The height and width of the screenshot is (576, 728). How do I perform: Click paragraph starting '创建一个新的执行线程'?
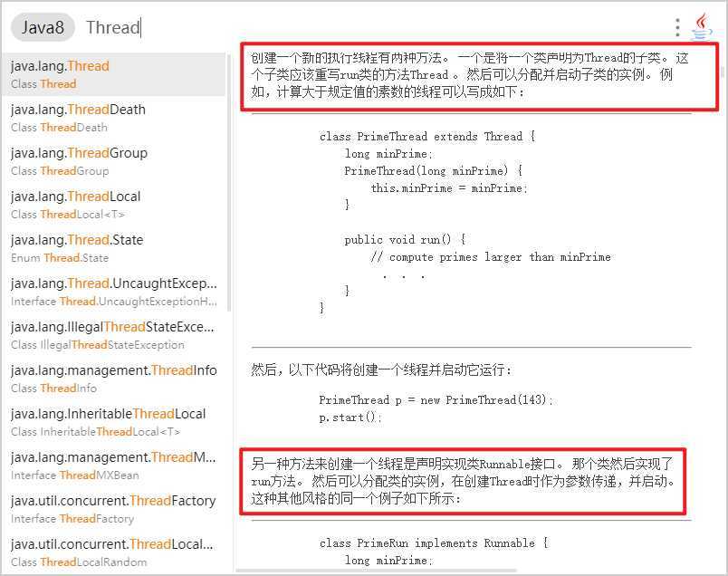(469, 75)
